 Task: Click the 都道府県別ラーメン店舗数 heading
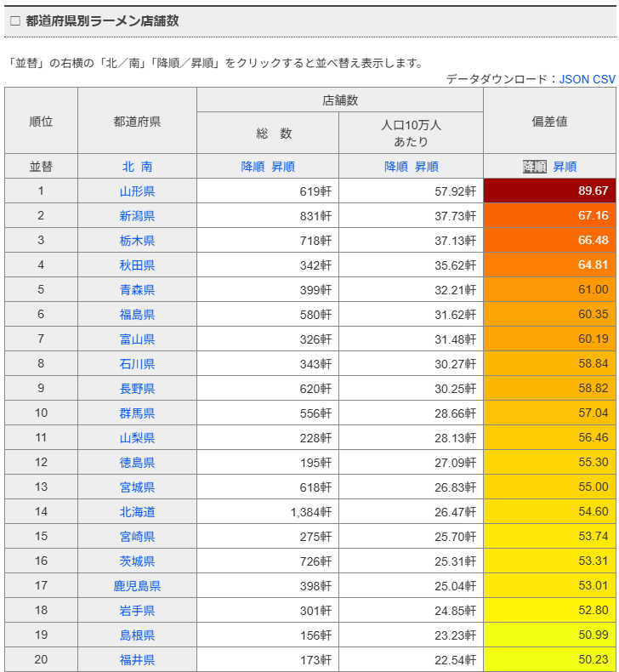point(102,20)
